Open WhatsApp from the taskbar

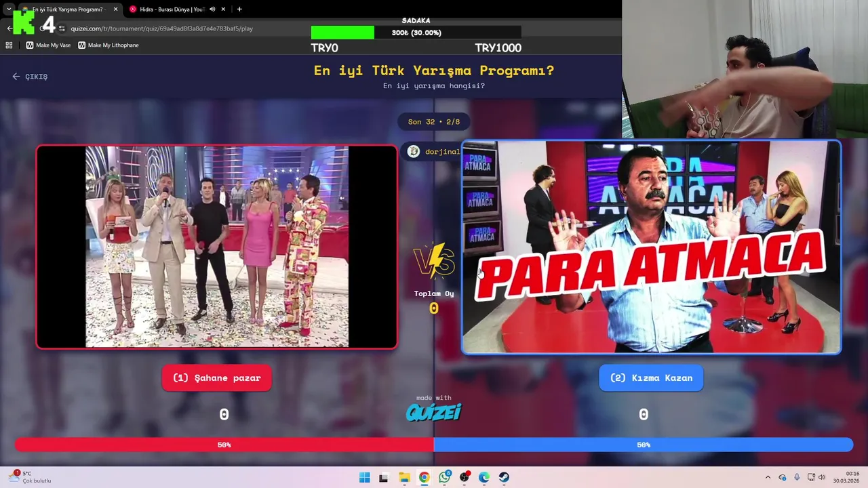pyautogui.click(x=444, y=477)
